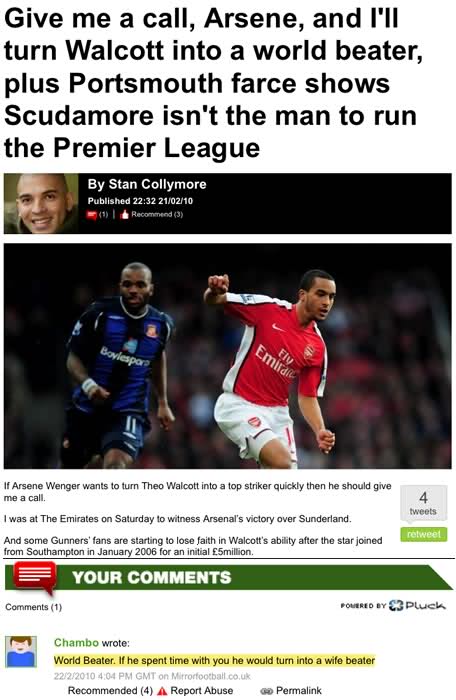
Task: Click the Your Comments green banner
Action: (229, 578)
